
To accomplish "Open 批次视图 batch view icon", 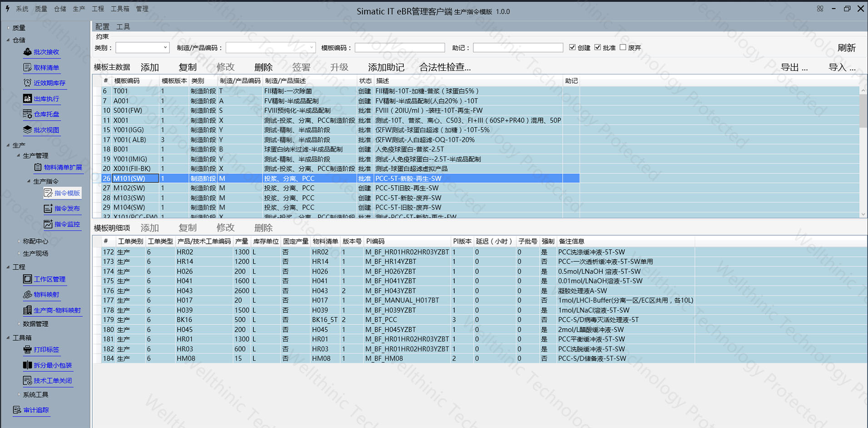I will [x=27, y=130].
